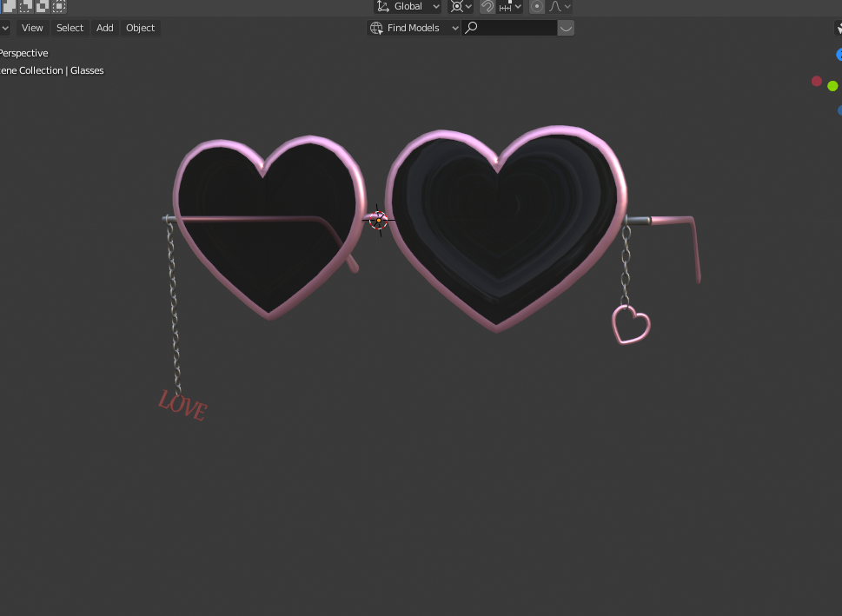The image size is (842, 616).
Task: Click the green axis ball on navigation gizmo
Action: (x=832, y=86)
